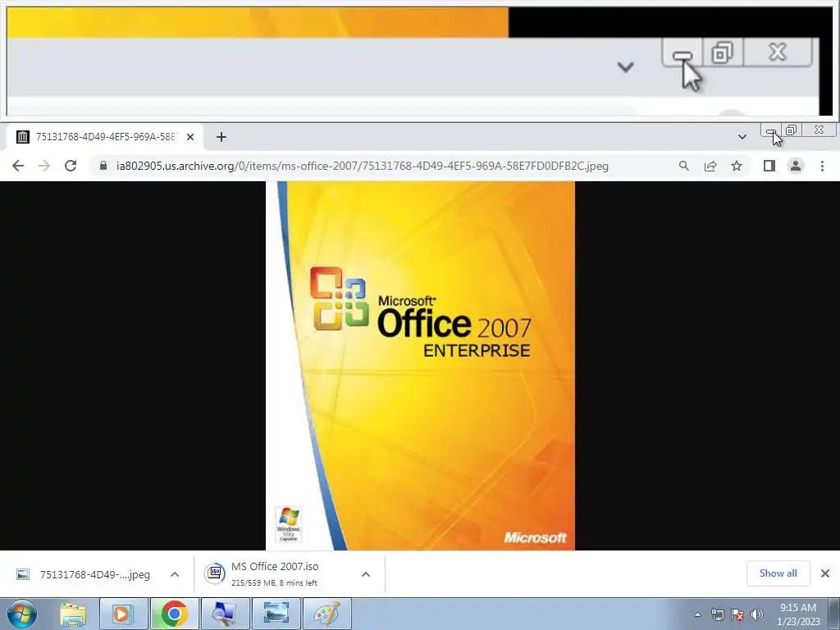Click the MS Office 2007.iso download item
The height and width of the screenshot is (630, 840).
tap(276, 574)
